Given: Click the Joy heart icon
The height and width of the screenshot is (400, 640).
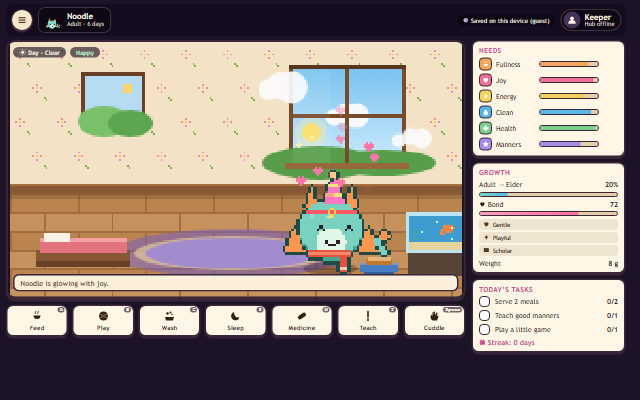Looking at the screenshot, I should (x=485, y=80).
